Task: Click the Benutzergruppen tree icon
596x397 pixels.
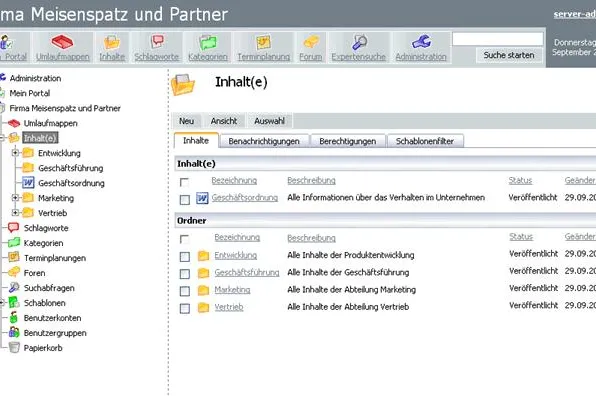Action: click(14, 332)
